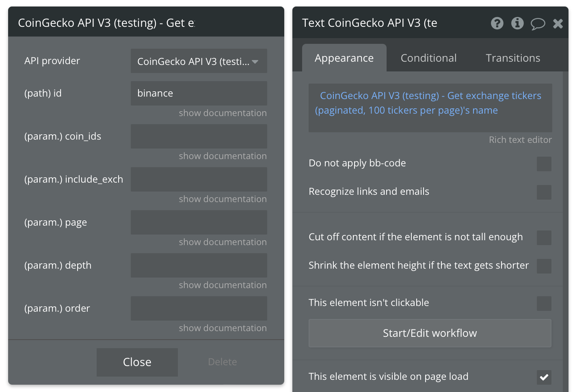Screen dimensions: 575x392
Task: Enable Do not apply bb-code checkbox
Action: [x=544, y=164]
